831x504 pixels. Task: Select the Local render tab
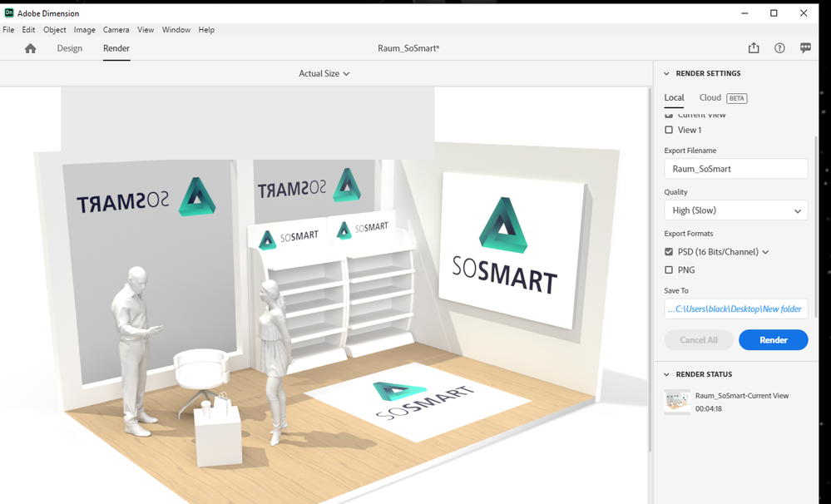pos(674,97)
